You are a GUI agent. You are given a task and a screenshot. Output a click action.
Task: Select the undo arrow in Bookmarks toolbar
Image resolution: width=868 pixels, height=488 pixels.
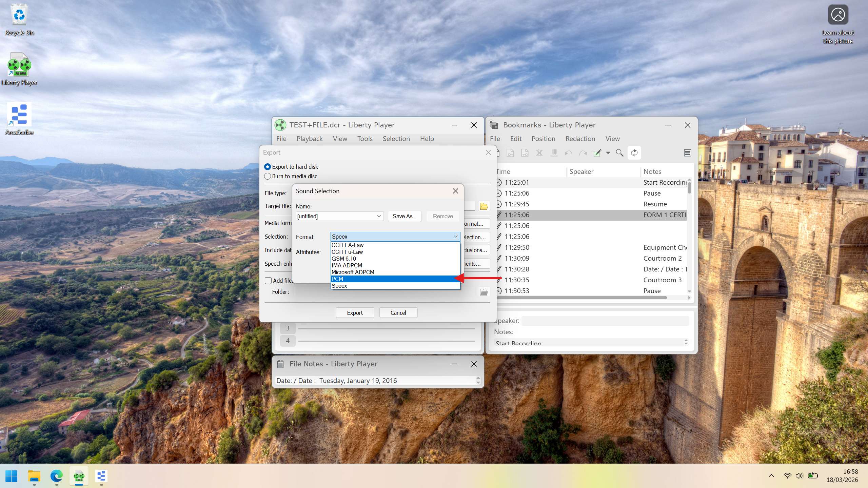[x=568, y=153]
